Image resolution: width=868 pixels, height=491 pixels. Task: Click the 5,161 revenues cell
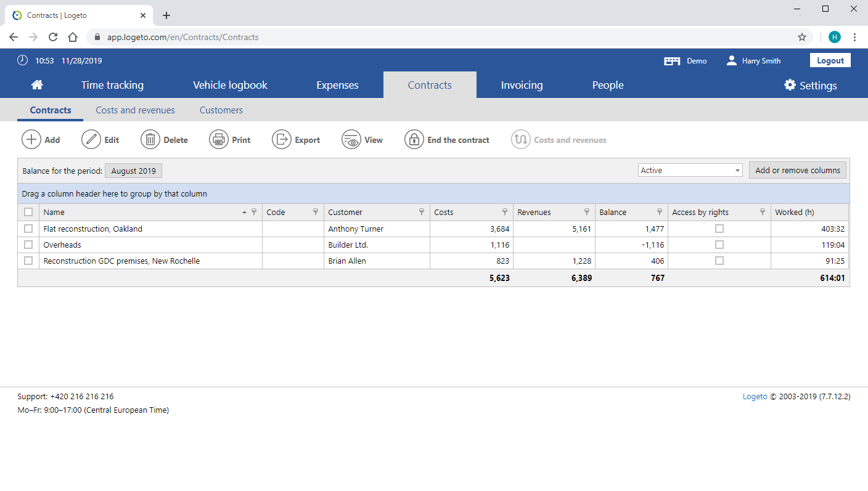[x=554, y=229]
